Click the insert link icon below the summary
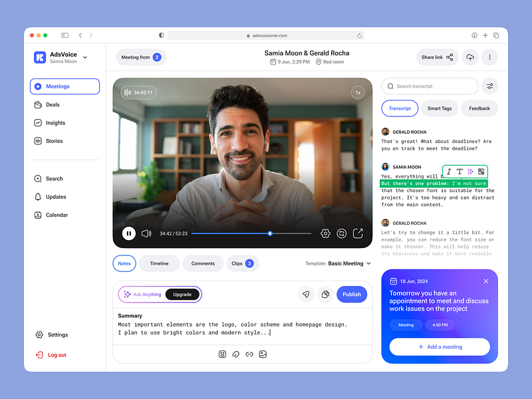The width and height of the screenshot is (532, 399). [x=251, y=354]
